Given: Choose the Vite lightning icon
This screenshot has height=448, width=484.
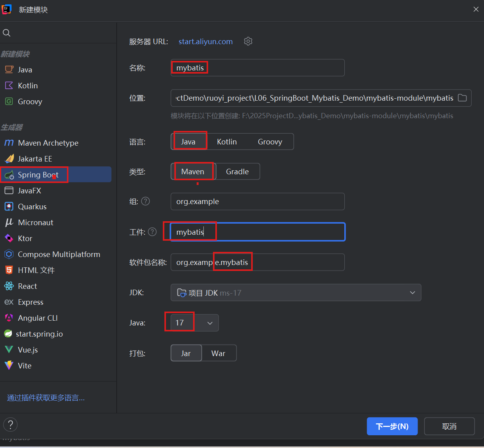Looking at the screenshot, I should click(x=9, y=366).
